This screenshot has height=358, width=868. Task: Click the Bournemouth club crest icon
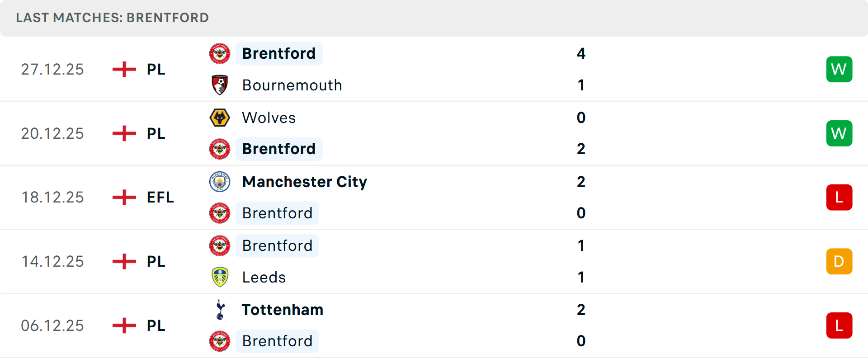click(220, 85)
